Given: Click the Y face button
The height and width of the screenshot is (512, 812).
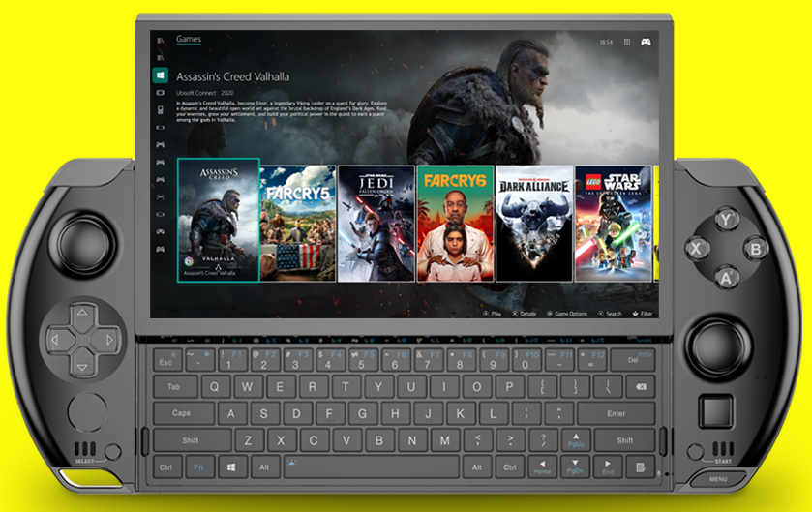Looking at the screenshot, I should 726,220.
